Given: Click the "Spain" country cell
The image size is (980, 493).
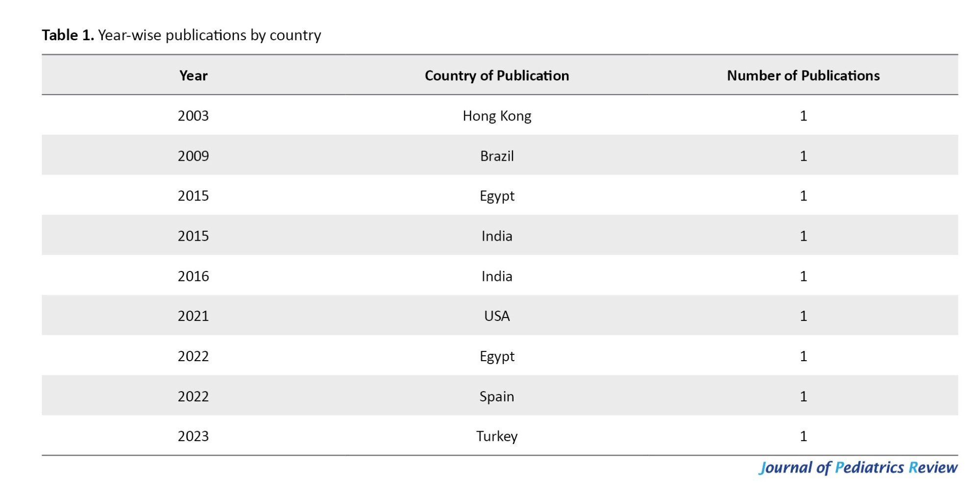Looking at the screenshot, I should coord(496,396).
